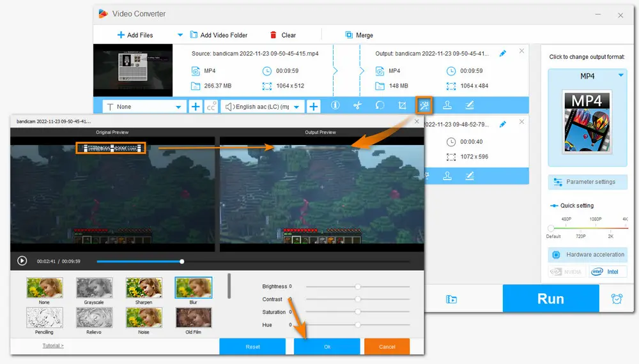This screenshot has width=639, height=364.
Task: Open the output folder icon
Action: 451,300
